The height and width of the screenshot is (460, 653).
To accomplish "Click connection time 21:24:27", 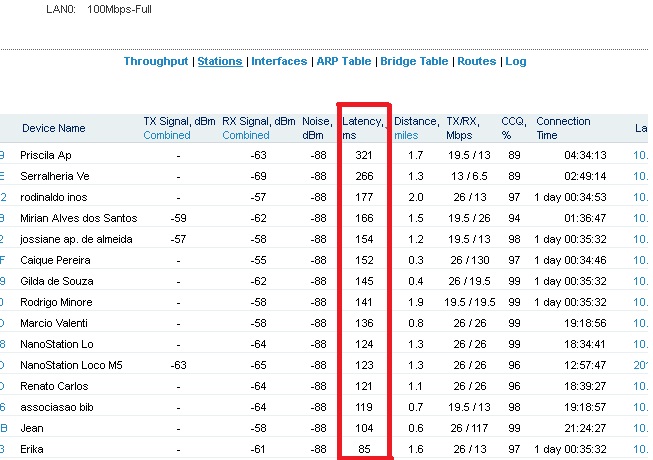I will [585, 428].
